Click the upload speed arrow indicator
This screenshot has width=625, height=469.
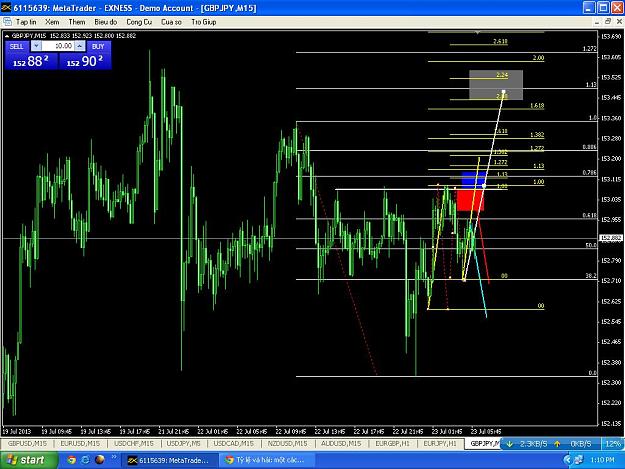[557, 443]
